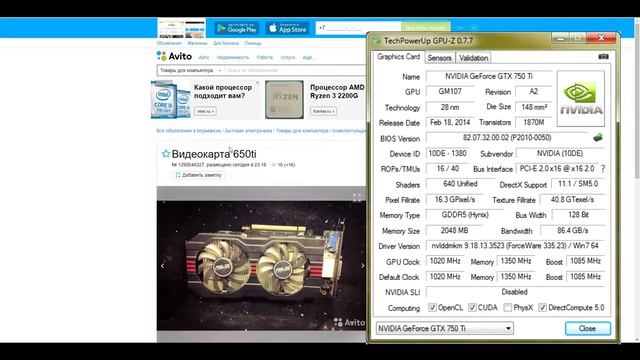This screenshot has height=360, width=640.
Task: Close the Avito app promo banner
Action: point(474,28)
